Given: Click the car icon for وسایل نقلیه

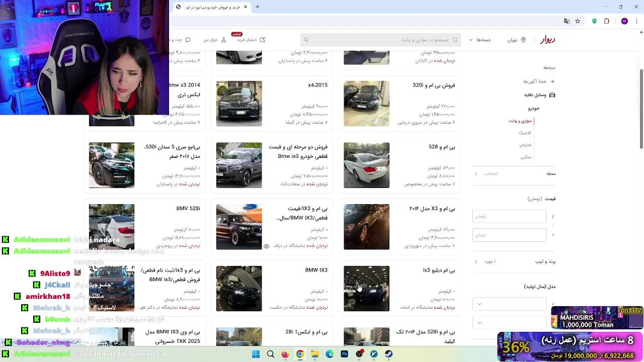Looking at the screenshot, I should [552, 95].
